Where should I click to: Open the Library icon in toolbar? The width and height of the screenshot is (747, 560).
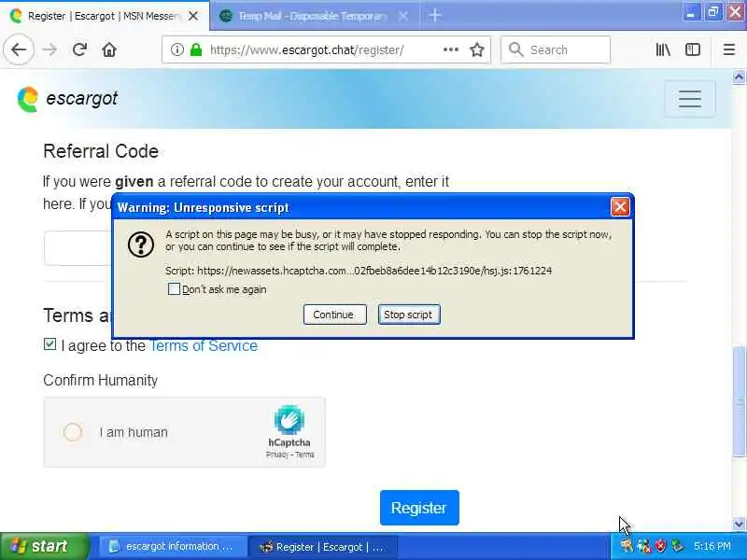pyautogui.click(x=663, y=49)
